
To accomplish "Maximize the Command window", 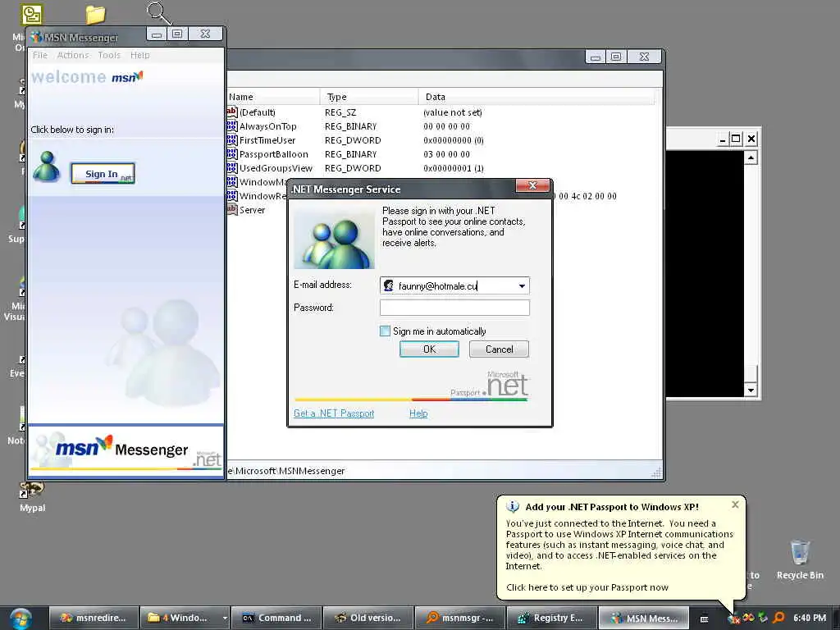I will click(736, 139).
